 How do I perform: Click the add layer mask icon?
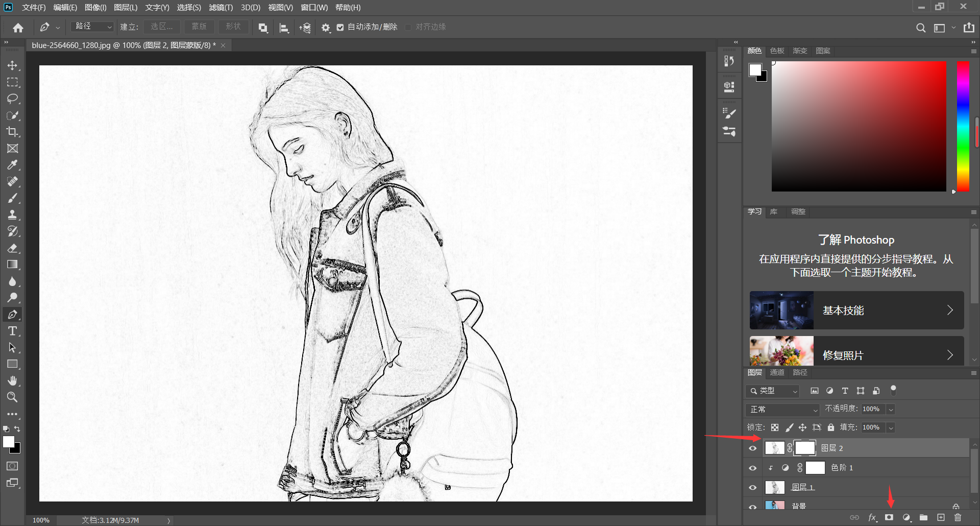tap(889, 517)
